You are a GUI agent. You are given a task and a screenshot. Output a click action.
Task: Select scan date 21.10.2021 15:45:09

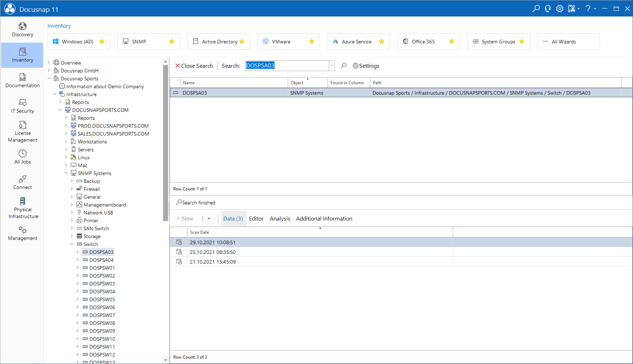pos(311,262)
